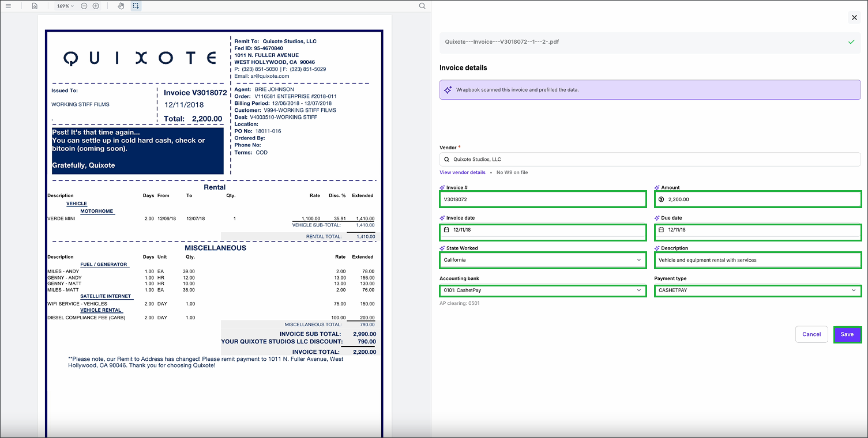Click the dollar icon in Amount field
Viewport: 868px width, 438px height.
point(662,199)
